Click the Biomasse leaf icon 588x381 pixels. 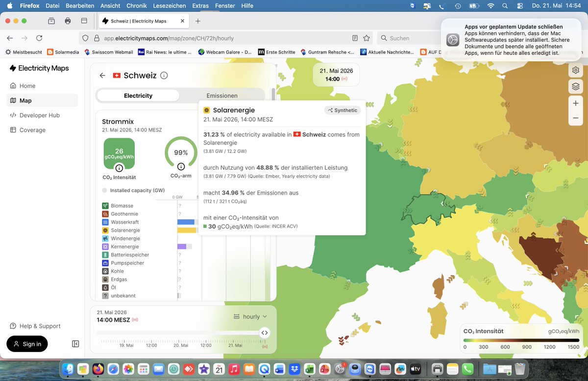(x=105, y=205)
